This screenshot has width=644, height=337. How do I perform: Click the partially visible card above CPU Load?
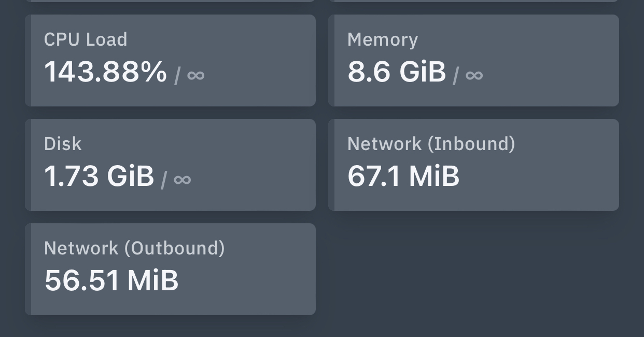[170, 1]
